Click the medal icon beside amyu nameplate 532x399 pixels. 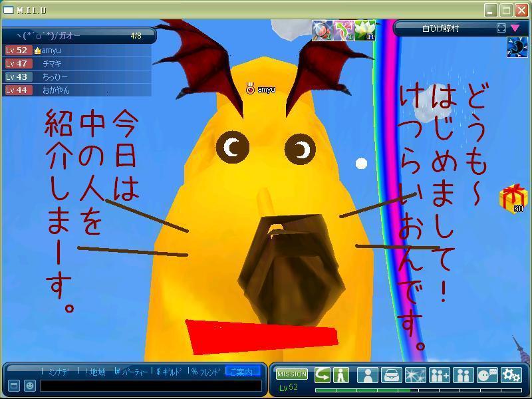[251, 89]
